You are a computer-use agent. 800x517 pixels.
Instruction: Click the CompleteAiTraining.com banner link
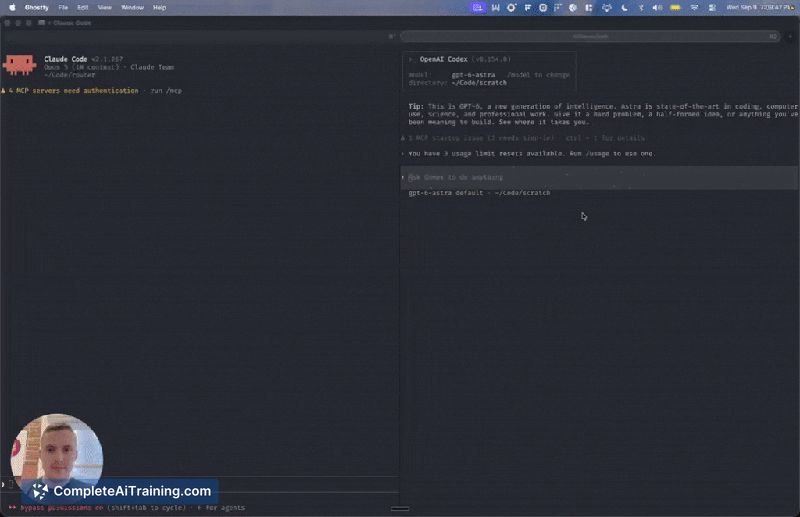[x=121, y=491]
